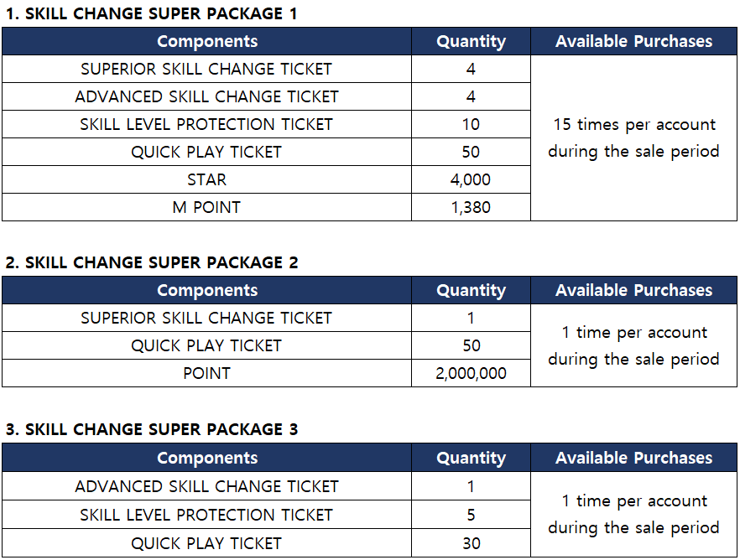This screenshot has width=740, height=560.
Task: Click the Quantity header in Package 2 table
Action: tap(471, 290)
